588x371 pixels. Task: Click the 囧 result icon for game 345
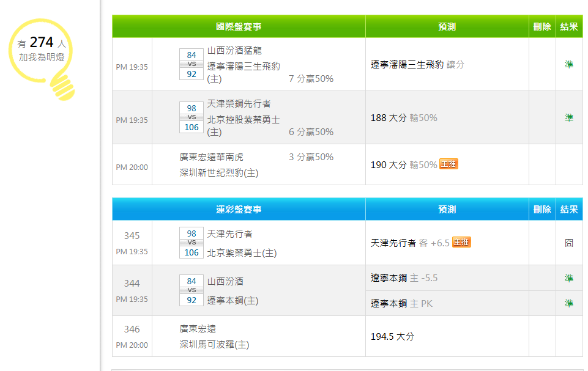click(x=569, y=243)
